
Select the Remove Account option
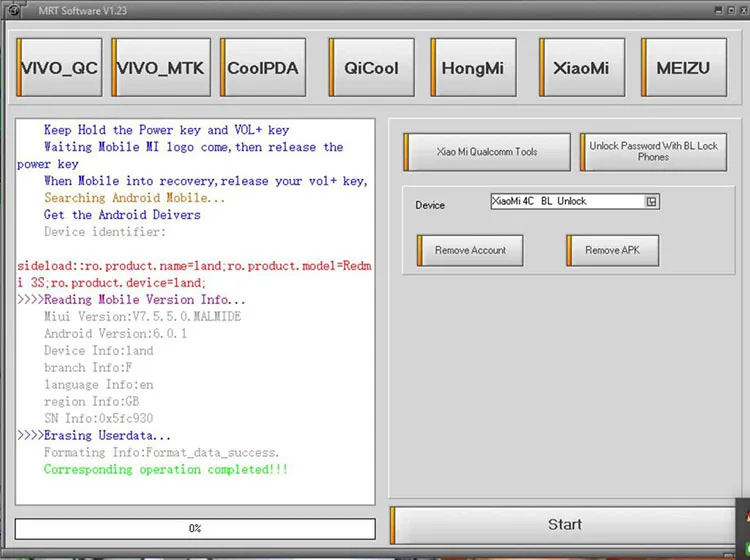(x=470, y=250)
